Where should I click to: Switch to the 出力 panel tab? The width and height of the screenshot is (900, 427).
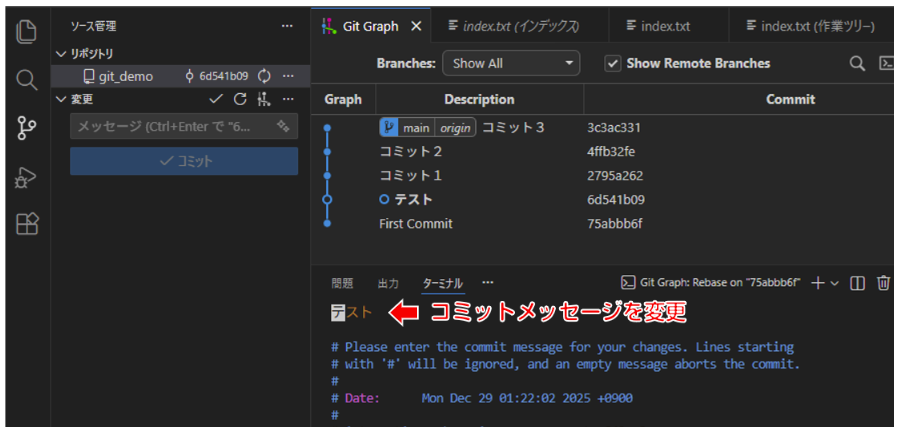click(388, 283)
